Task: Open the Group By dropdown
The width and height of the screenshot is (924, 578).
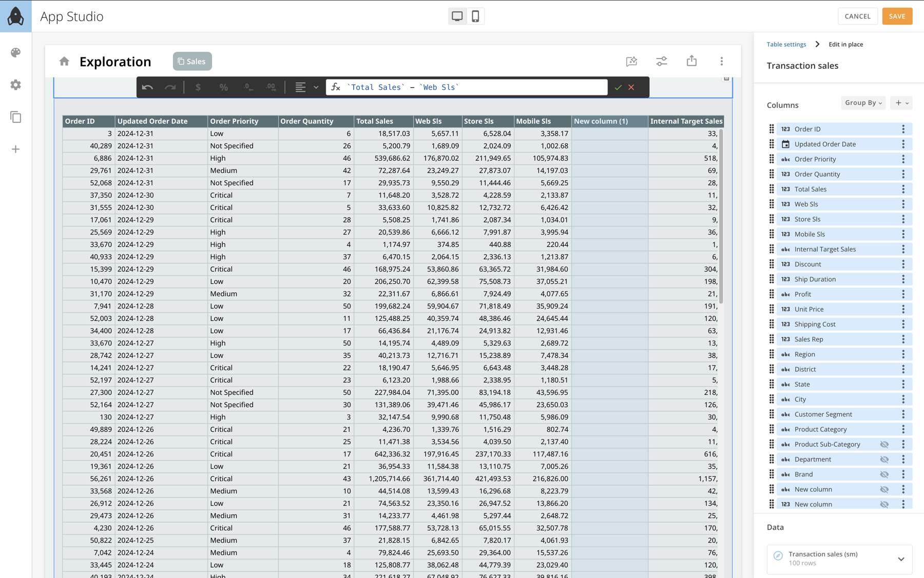Action: 863,103
